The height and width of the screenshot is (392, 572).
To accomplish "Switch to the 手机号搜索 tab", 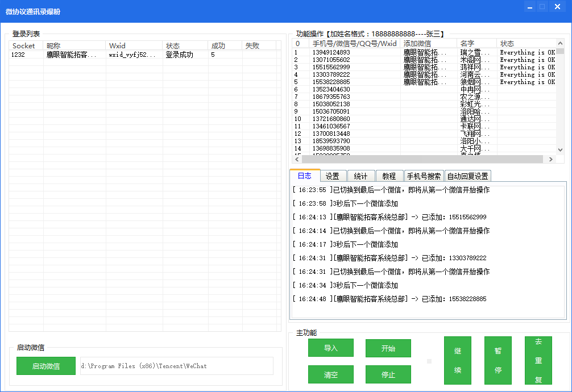I will point(424,176).
